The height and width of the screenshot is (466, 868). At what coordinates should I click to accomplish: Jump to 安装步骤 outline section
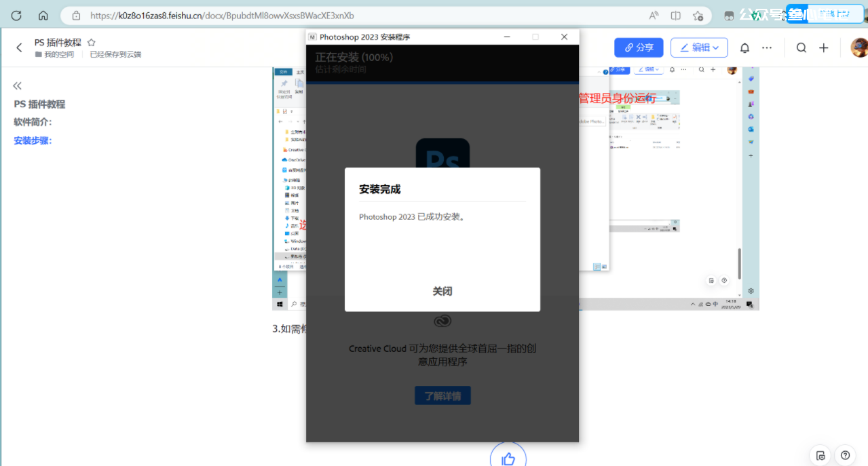[33, 140]
